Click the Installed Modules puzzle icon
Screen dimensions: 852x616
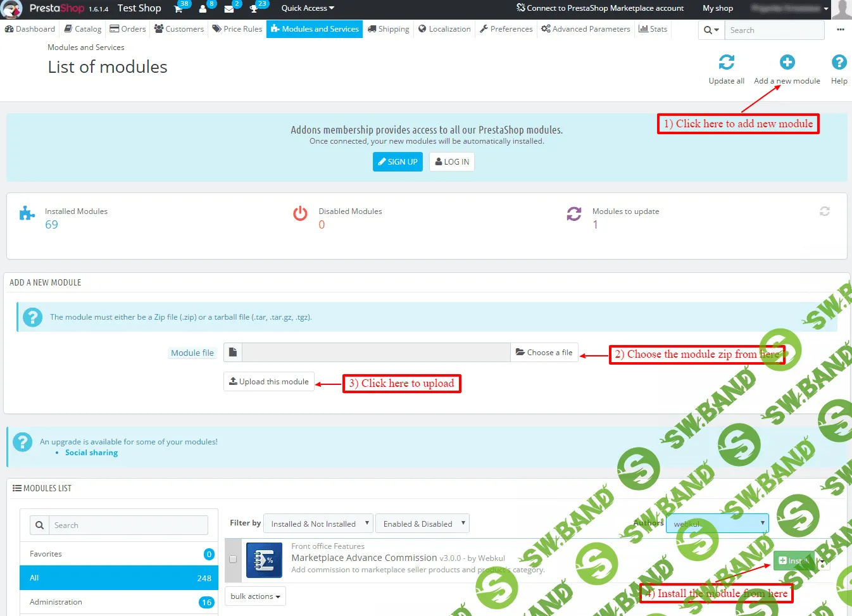(x=26, y=213)
